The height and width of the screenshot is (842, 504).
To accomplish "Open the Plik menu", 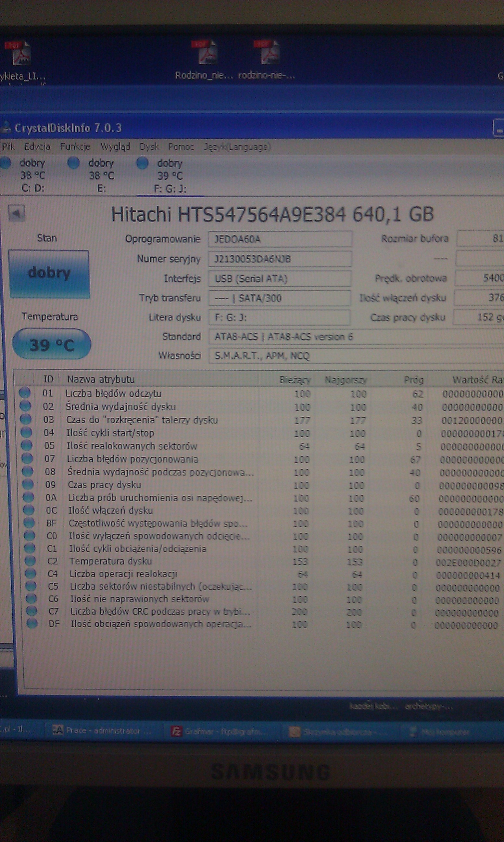I will coord(8,147).
